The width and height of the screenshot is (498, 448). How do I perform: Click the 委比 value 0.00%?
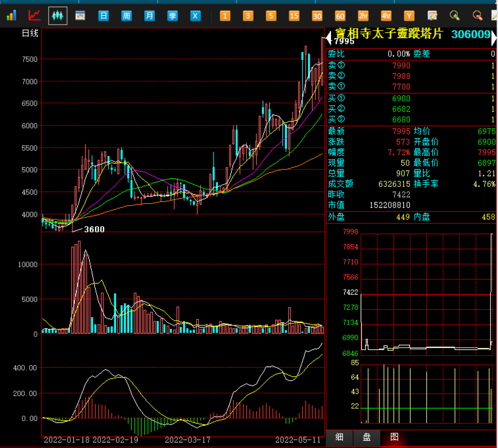[x=398, y=54]
